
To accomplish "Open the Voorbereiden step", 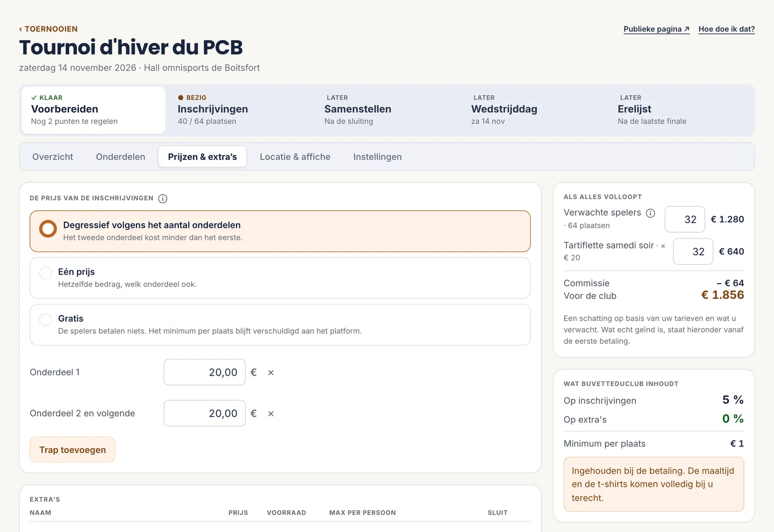I will click(x=93, y=110).
